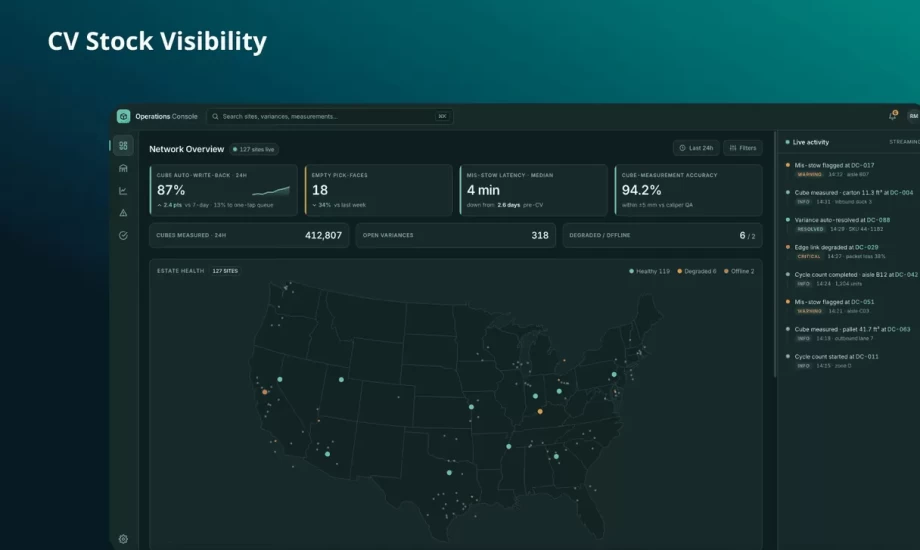The width and height of the screenshot is (920, 550).
Task: Click the Degraded 6 legend item
Action: [697, 271]
